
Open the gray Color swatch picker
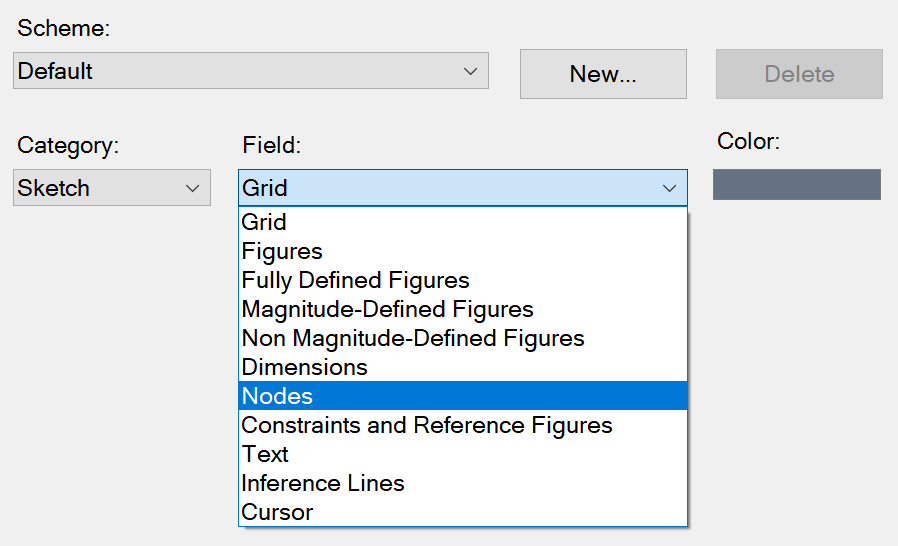796,185
